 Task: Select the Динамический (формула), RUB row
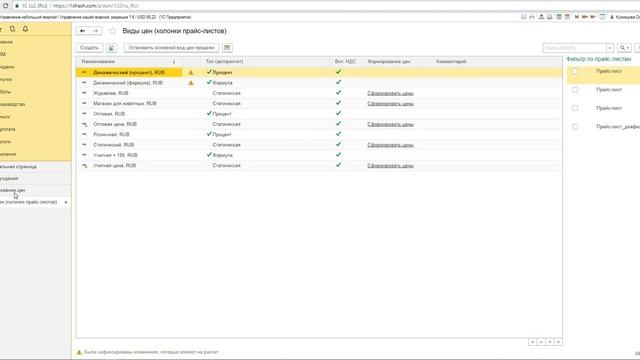tap(319, 83)
